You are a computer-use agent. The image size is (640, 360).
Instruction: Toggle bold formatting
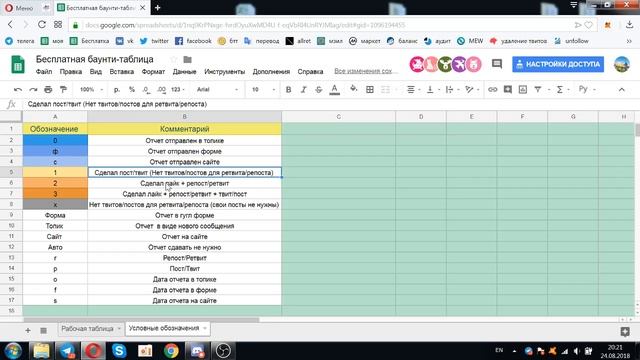pos(288,89)
